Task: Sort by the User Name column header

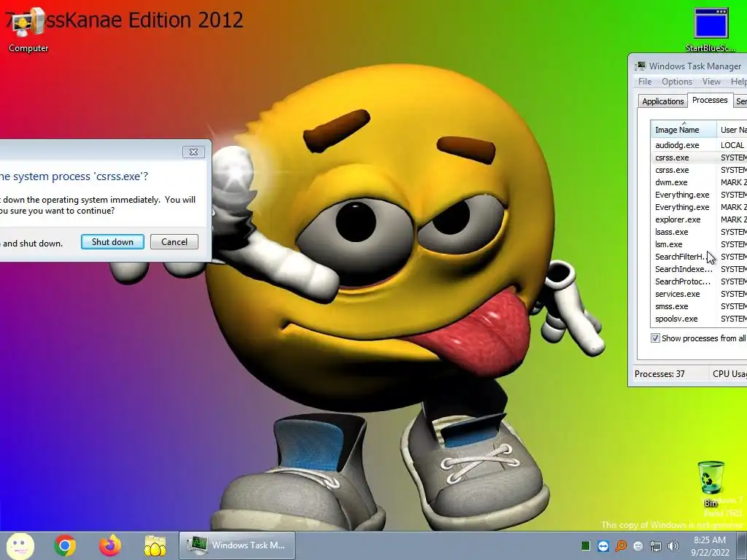Action: pyautogui.click(x=732, y=130)
